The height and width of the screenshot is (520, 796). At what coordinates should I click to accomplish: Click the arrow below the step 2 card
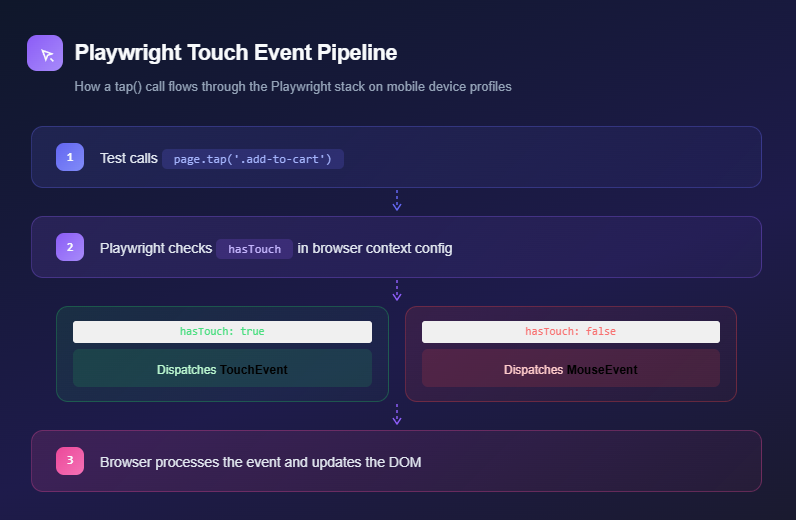[x=397, y=291]
